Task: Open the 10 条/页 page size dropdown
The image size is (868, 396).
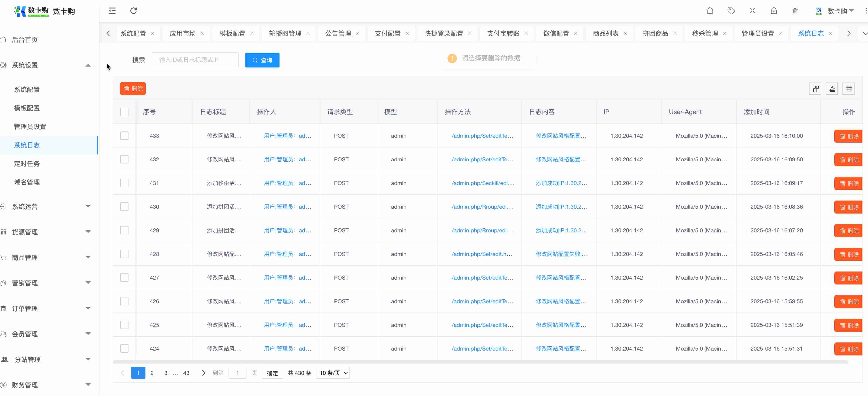Action: pyautogui.click(x=333, y=373)
